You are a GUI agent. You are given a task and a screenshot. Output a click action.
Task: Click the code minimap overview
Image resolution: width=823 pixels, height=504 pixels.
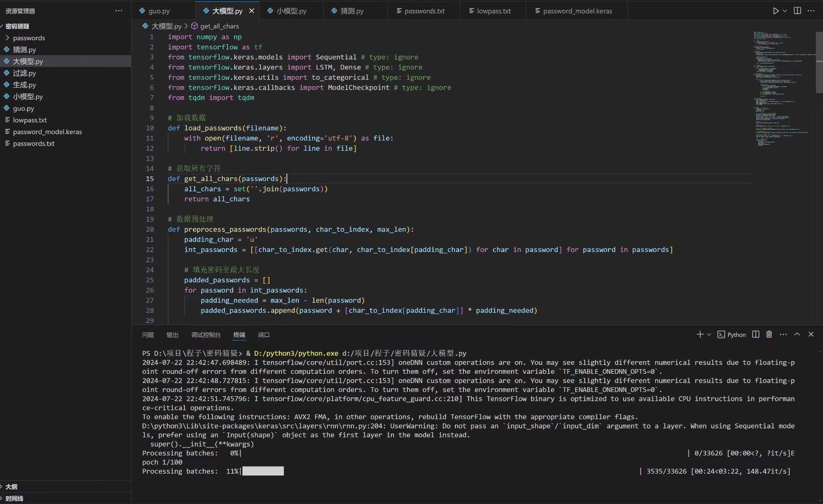(x=784, y=89)
